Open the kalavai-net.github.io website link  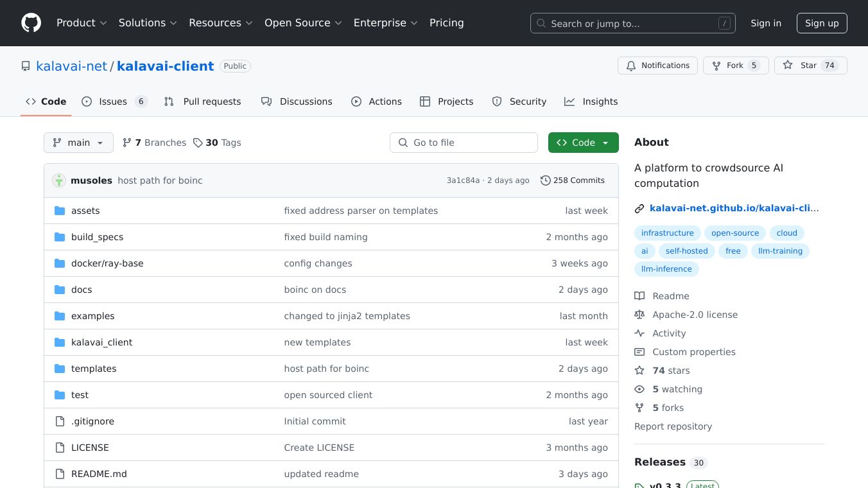[734, 208]
